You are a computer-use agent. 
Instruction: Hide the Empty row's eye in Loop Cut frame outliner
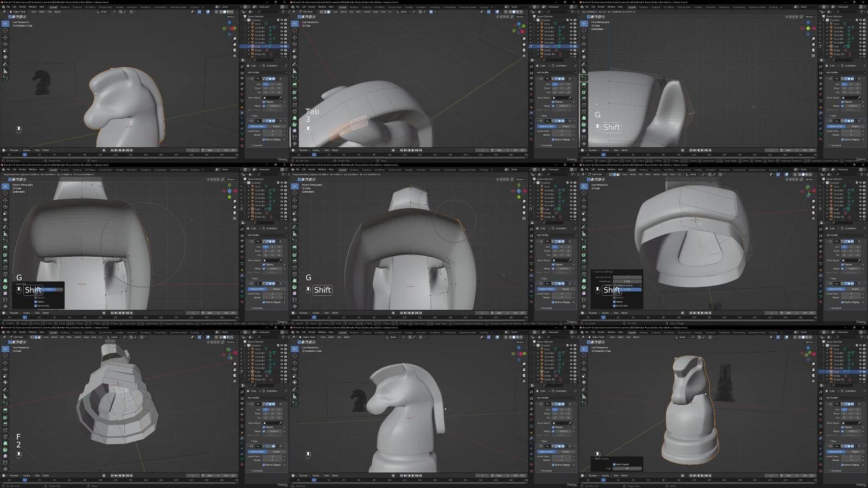pos(860,213)
